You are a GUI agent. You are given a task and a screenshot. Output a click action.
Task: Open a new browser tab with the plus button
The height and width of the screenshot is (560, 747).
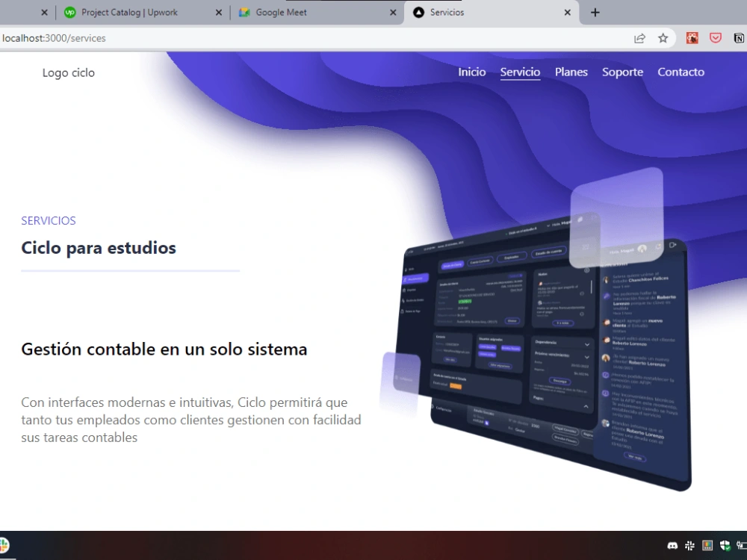593,12
